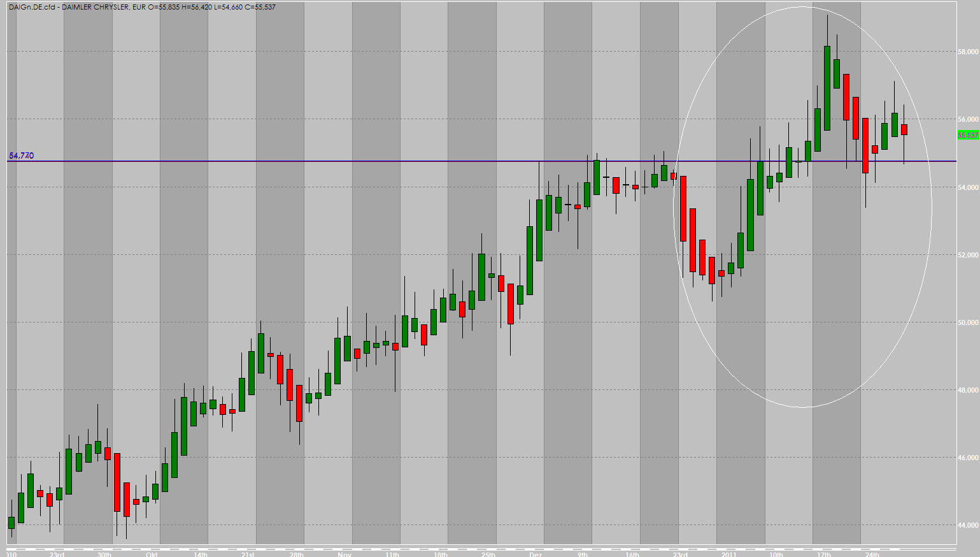Click the Dez label on the date axis
Viewport: 980px width, 557px height.
tap(536, 554)
